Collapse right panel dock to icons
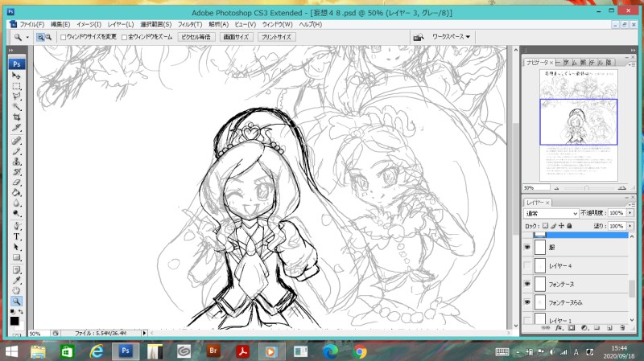This screenshot has height=361, width=644. coord(633,50)
